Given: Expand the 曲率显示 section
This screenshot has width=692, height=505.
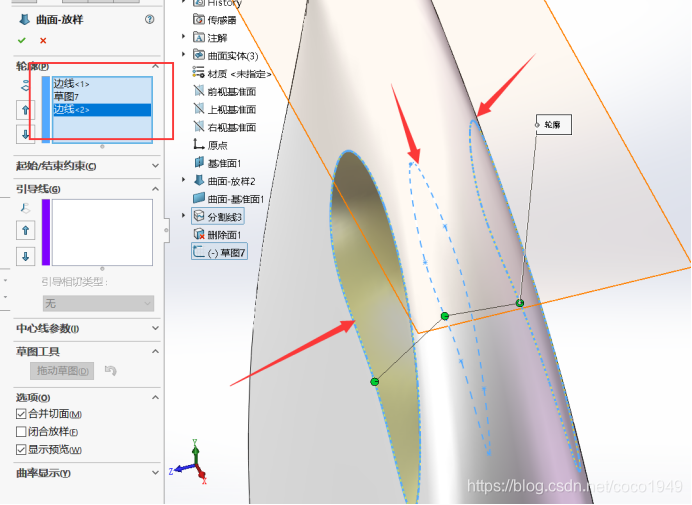Looking at the screenshot, I should 155,473.
